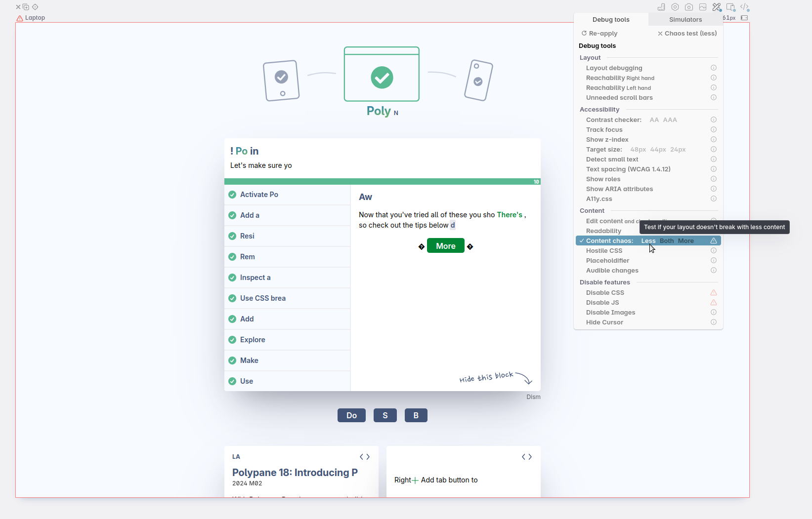The height and width of the screenshot is (519, 812).
Task: Open info icon for Show z-index
Action: 714,139
